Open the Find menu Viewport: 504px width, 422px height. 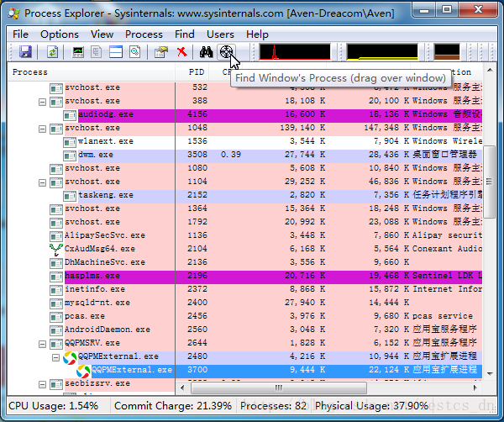[185, 34]
